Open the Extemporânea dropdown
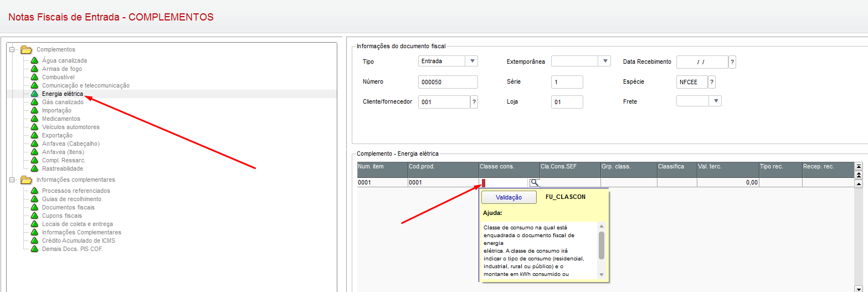 tap(605, 61)
